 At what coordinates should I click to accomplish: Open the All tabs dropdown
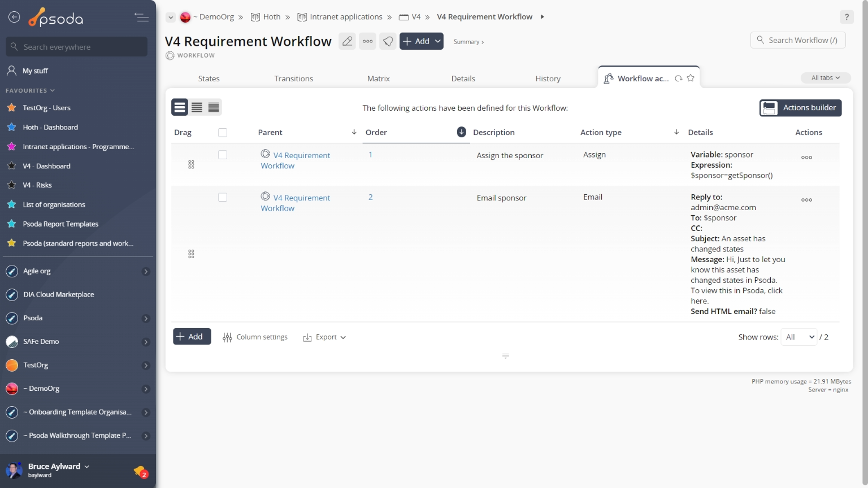[x=826, y=78]
